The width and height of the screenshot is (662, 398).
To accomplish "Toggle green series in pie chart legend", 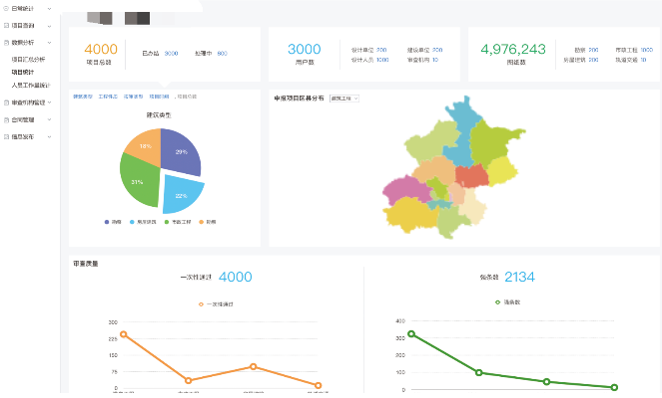I will click(167, 222).
